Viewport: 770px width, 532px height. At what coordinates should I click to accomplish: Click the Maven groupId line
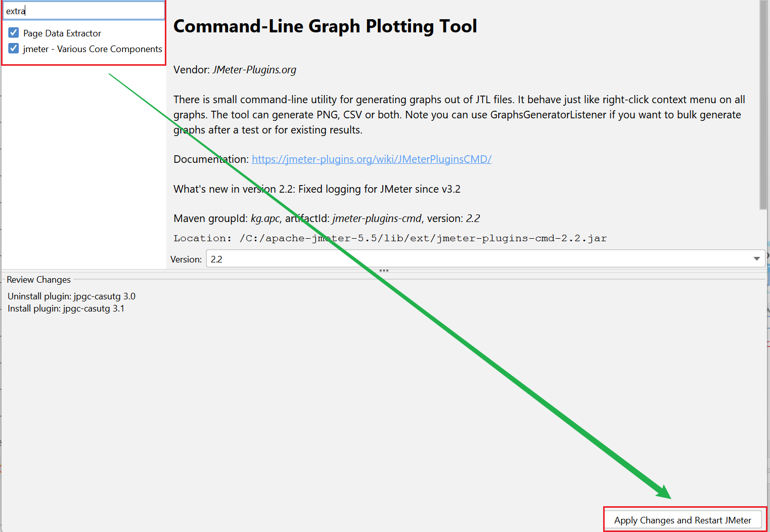pos(327,218)
